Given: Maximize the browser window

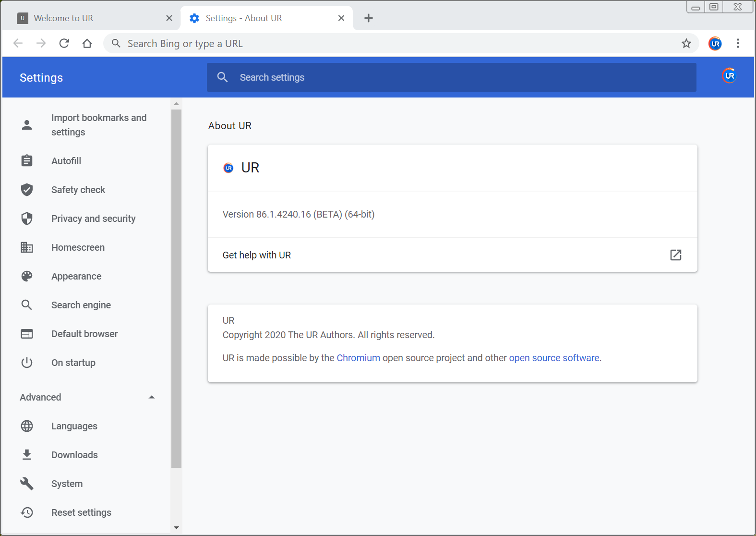Looking at the screenshot, I should (x=714, y=7).
